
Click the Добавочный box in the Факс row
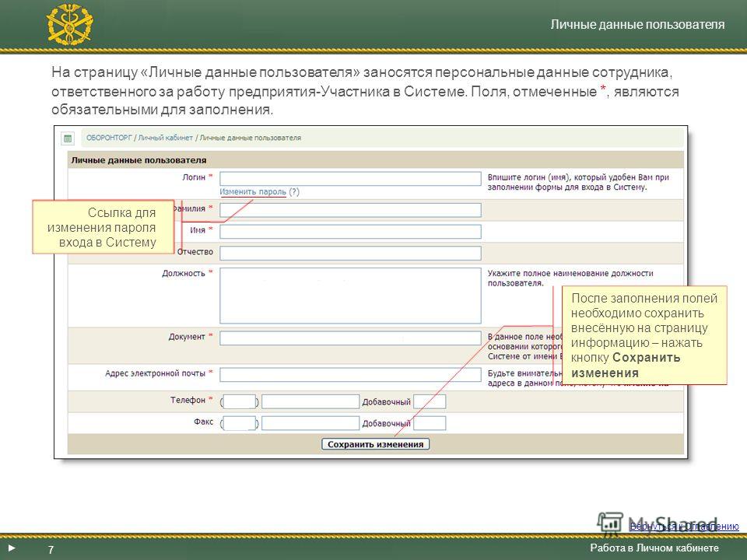[x=430, y=423]
